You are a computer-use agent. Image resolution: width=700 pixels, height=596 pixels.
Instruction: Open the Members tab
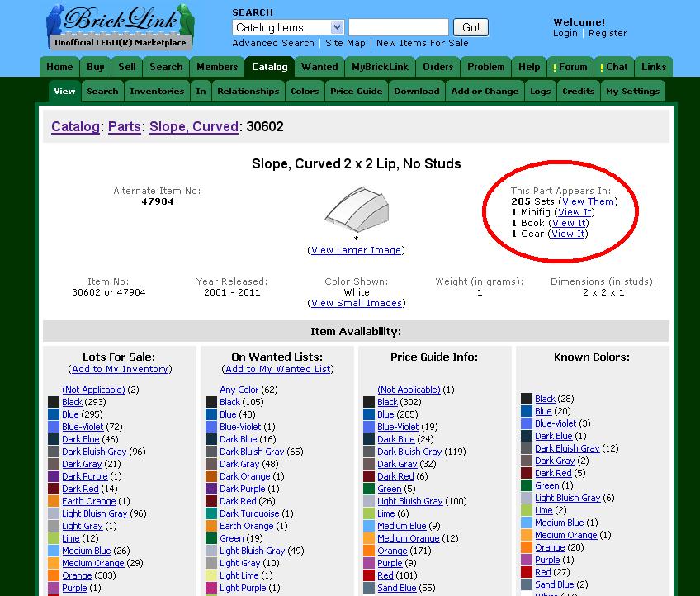click(x=217, y=67)
